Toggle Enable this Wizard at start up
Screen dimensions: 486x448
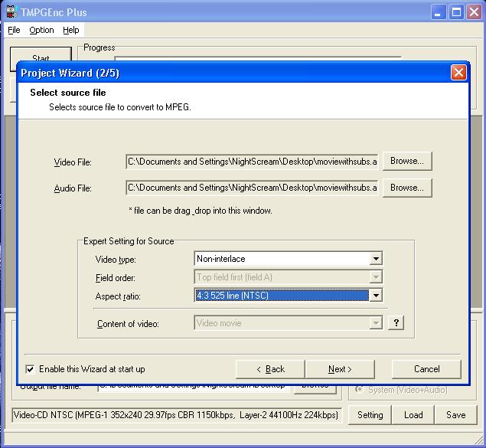click(x=30, y=369)
